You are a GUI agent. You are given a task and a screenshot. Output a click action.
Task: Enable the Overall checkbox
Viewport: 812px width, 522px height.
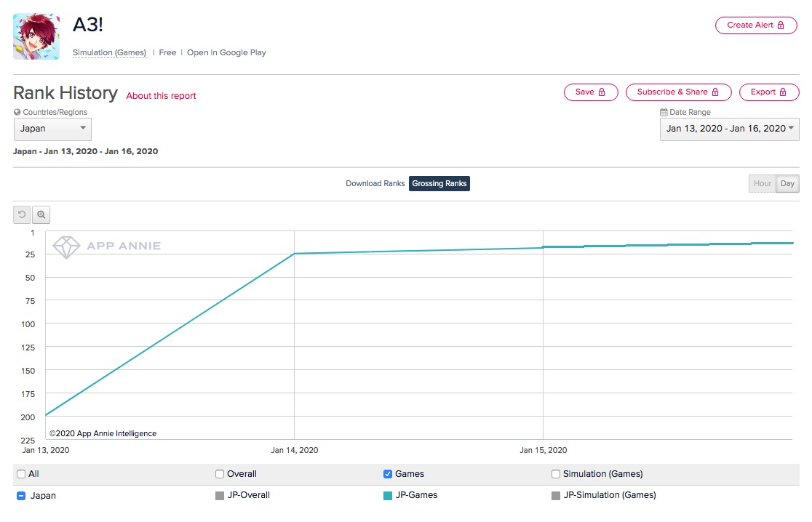220,474
